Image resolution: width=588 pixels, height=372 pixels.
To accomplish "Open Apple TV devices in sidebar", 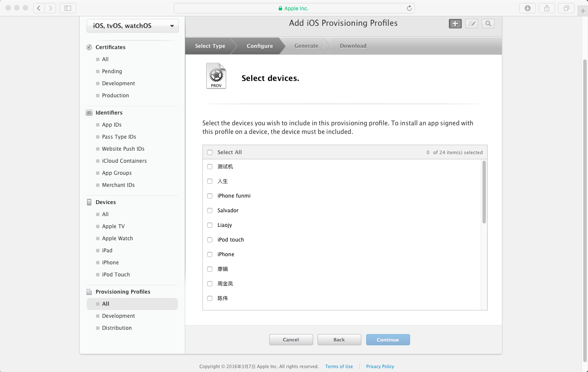I will pos(113,226).
